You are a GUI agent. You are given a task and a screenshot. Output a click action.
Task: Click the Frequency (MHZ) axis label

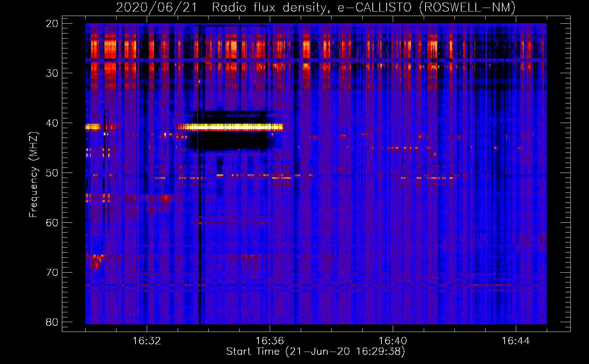[x=33, y=175]
